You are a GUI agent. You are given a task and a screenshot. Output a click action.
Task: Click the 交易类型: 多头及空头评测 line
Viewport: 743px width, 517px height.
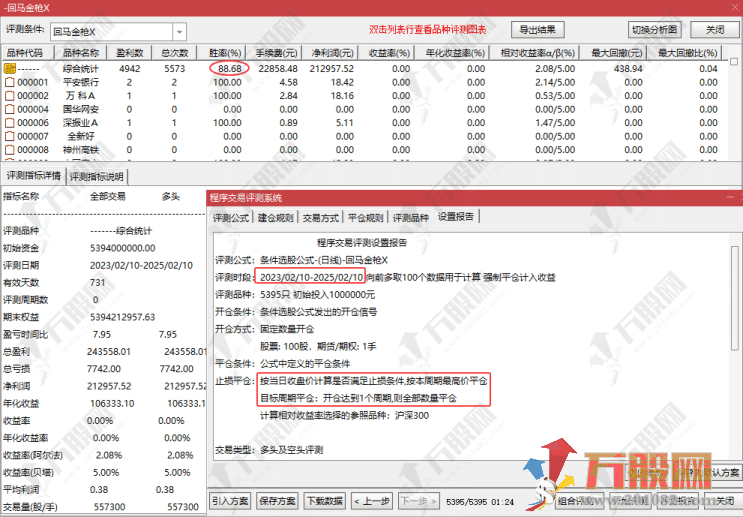269,450
